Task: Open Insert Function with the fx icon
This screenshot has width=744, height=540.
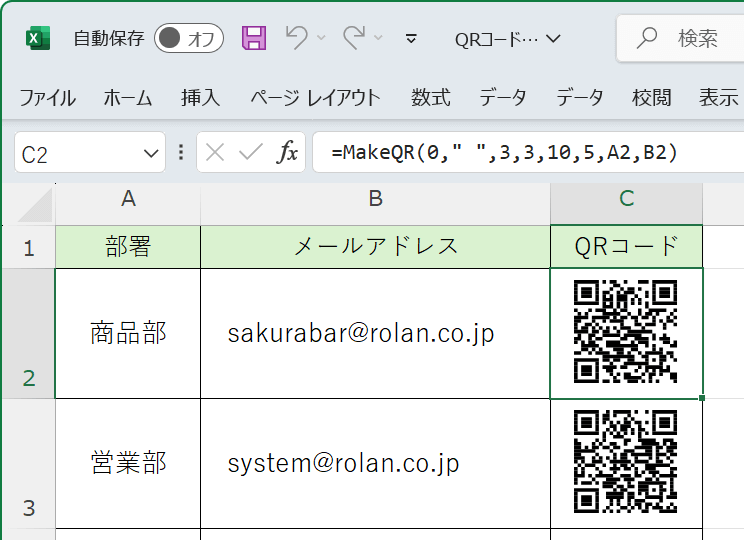Action: pyautogui.click(x=287, y=152)
